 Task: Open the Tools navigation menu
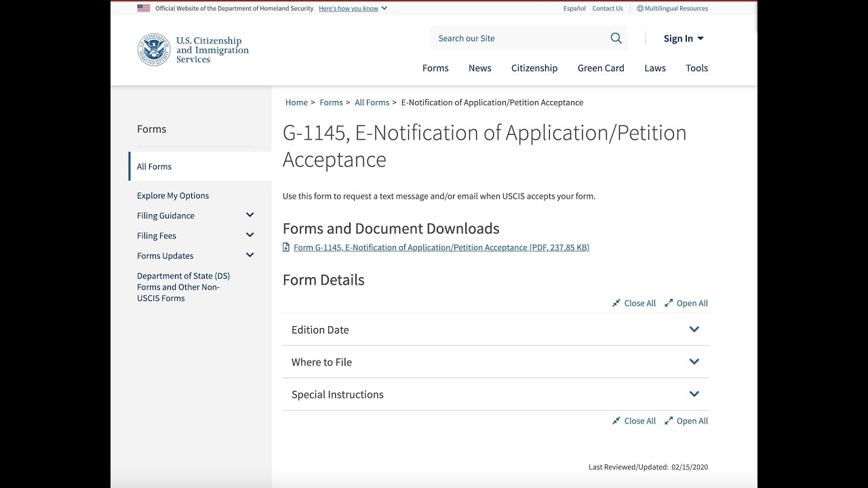[696, 68]
